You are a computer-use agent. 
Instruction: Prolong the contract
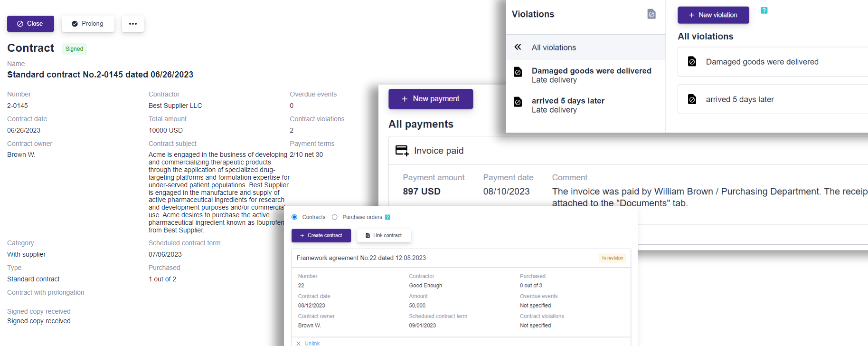(88, 24)
